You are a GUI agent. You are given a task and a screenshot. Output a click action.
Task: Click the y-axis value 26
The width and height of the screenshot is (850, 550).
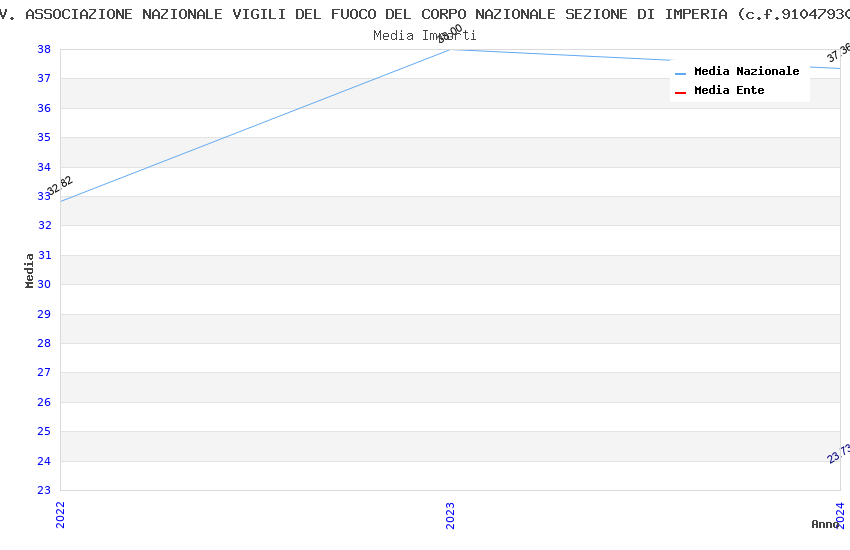pyautogui.click(x=44, y=402)
